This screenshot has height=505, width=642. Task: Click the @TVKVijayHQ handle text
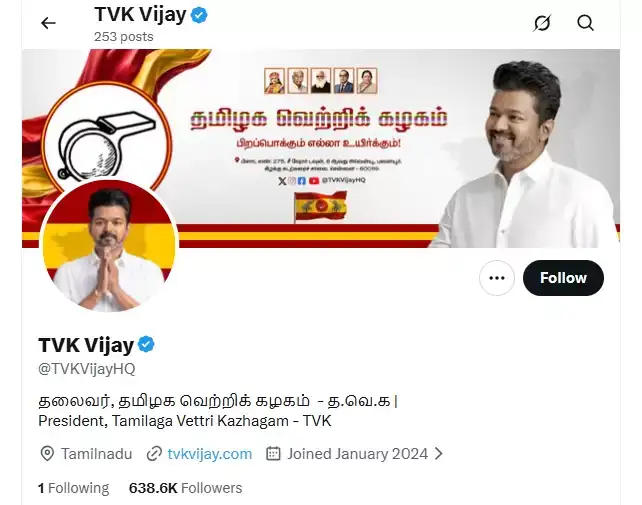[86, 369]
